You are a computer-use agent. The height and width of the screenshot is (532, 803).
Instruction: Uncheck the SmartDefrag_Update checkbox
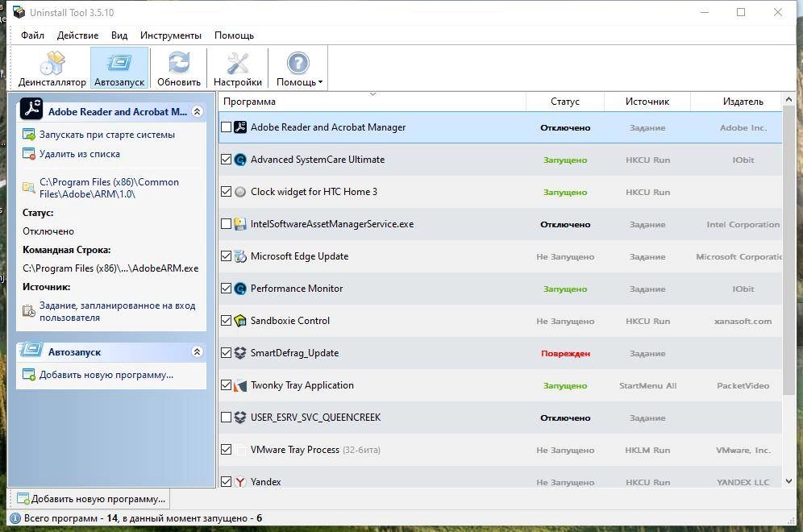coord(226,353)
